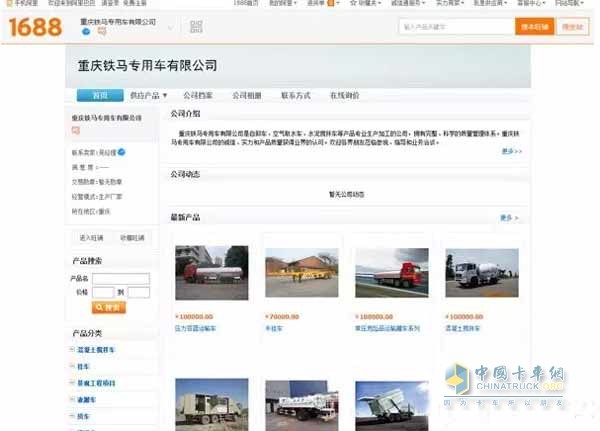This screenshot has height=431, width=600.
Task: Open the first dropdown right of 1688首页
Action: 283,3
